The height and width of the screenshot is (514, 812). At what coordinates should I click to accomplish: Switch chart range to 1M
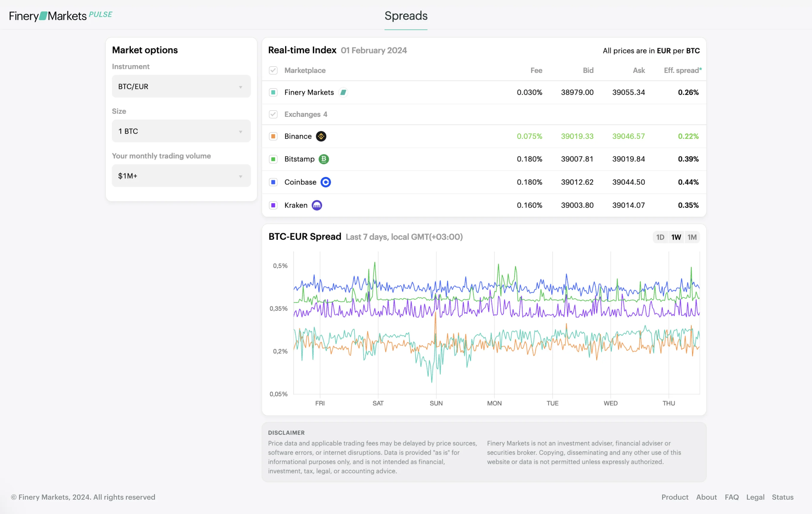692,237
